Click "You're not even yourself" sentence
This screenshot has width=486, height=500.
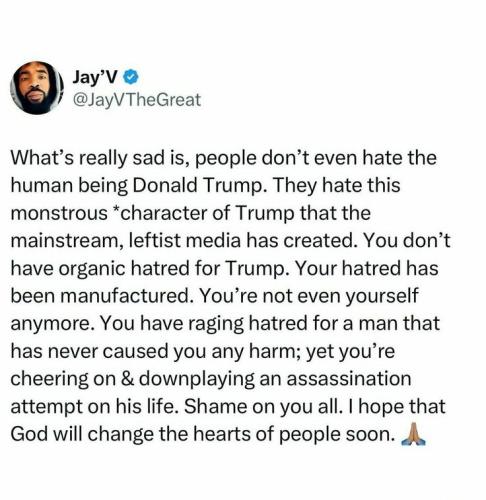click(x=308, y=296)
